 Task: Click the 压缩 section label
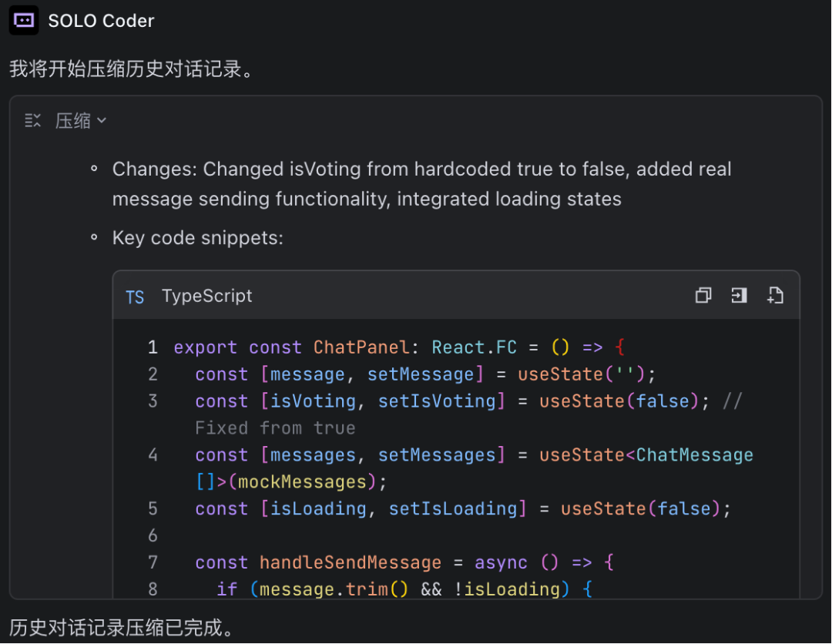pyautogui.click(x=73, y=121)
